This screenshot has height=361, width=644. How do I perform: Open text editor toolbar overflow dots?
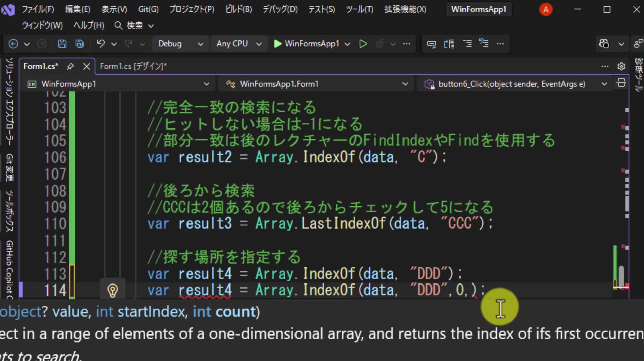[x=500, y=44]
